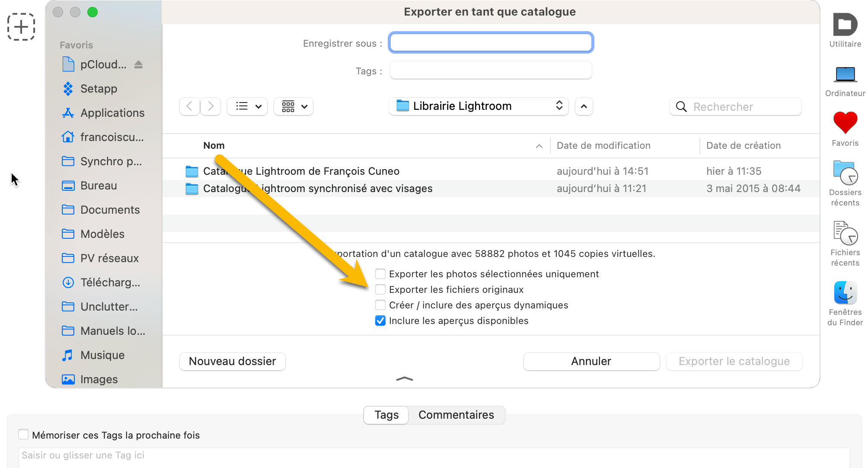Open the Librairie Lightroom location popup
This screenshot has height=468, width=868.
[479, 106]
